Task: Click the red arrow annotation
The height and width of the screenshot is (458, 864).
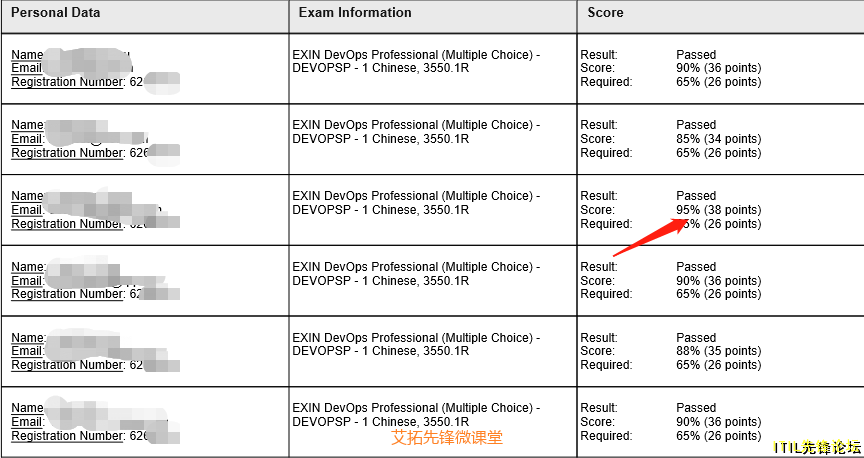Action: (650, 237)
